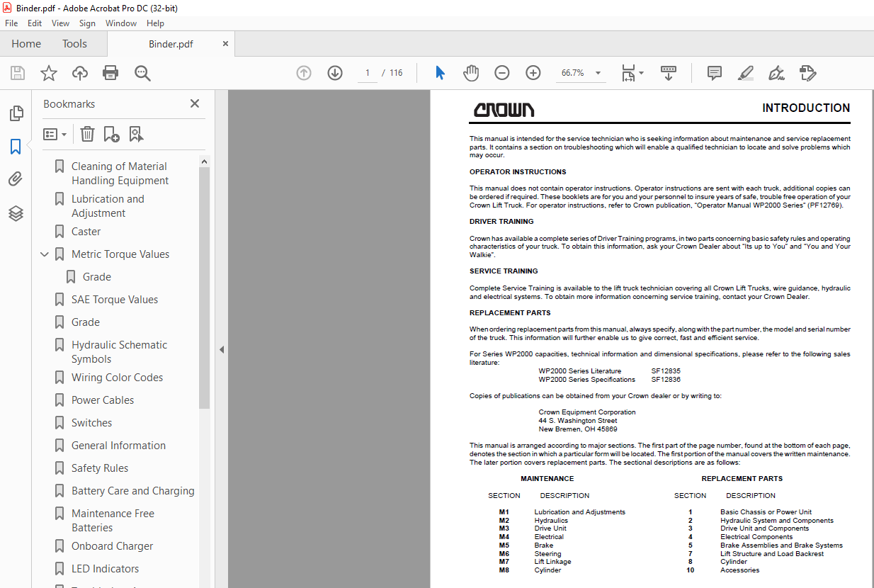Activate the Hand pan tool
This screenshot has width=874, height=588.
(x=471, y=73)
